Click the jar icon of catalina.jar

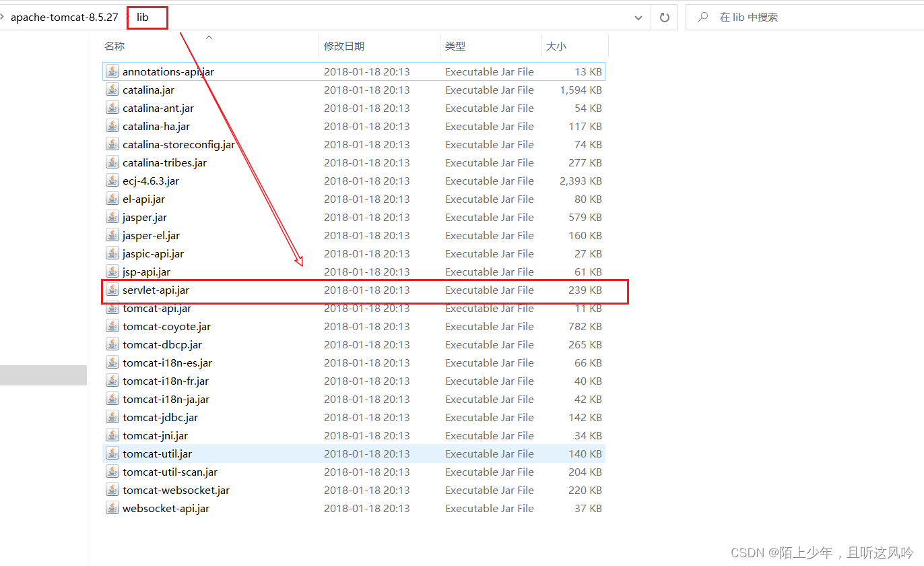coord(112,90)
